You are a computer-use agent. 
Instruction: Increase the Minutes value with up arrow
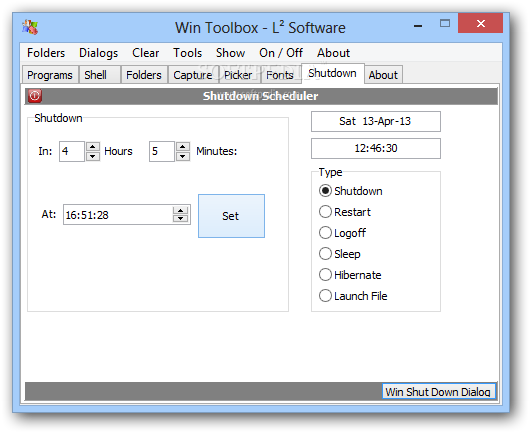(x=183, y=147)
